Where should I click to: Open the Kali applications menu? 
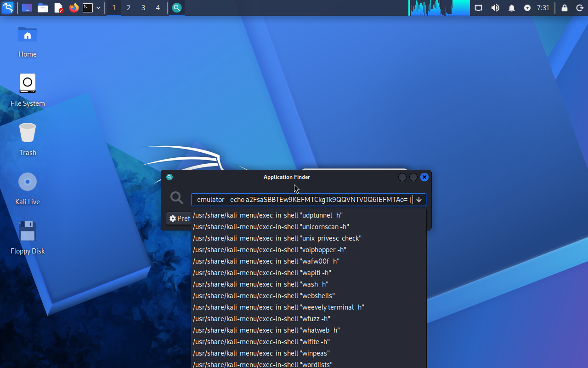8,8
